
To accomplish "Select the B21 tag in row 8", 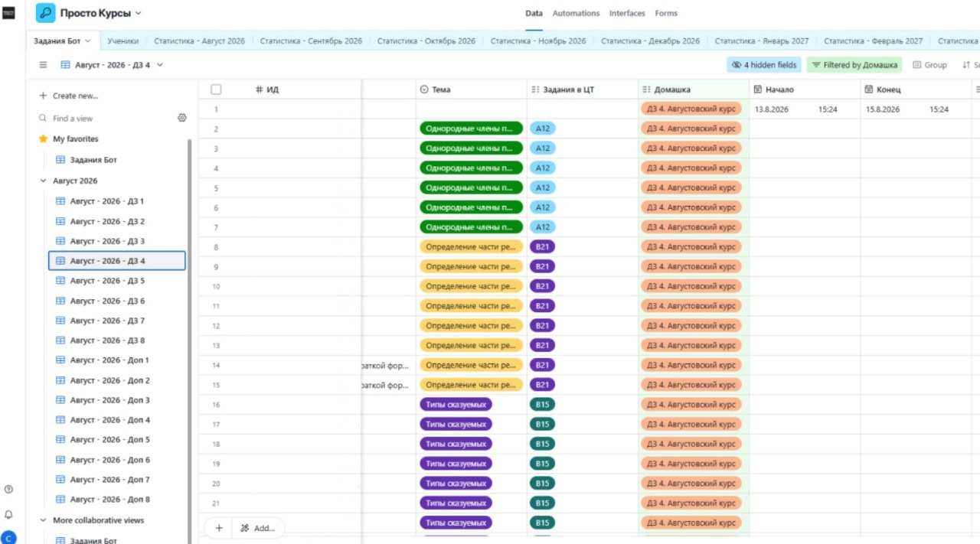I will pyautogui.click(x=543, y=247).
